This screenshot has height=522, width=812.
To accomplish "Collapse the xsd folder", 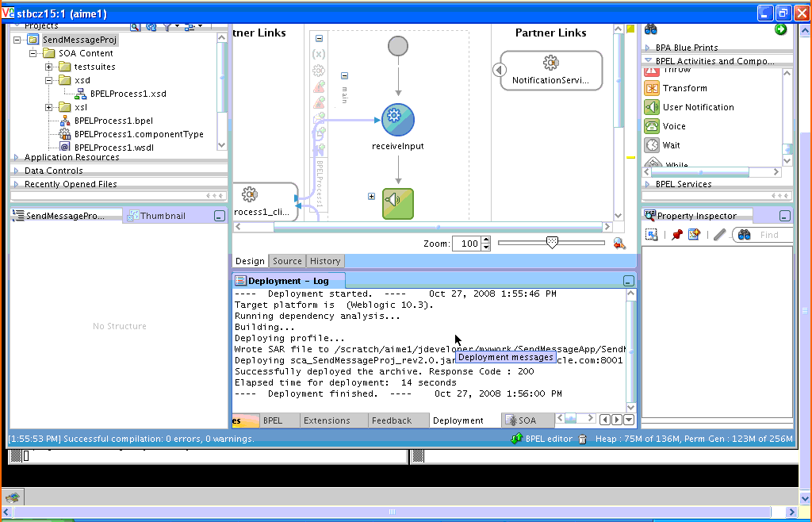I will (x=48, y=80).
